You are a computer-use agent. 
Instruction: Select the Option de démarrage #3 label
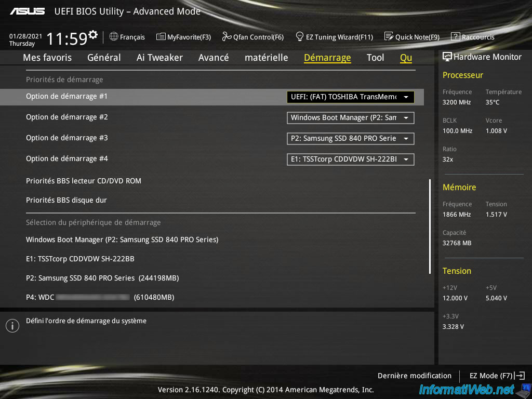click(67, 138)
